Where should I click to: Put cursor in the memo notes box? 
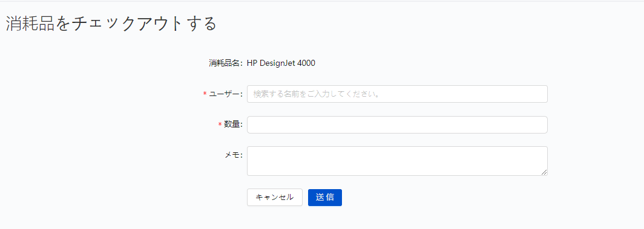point(397,161)
